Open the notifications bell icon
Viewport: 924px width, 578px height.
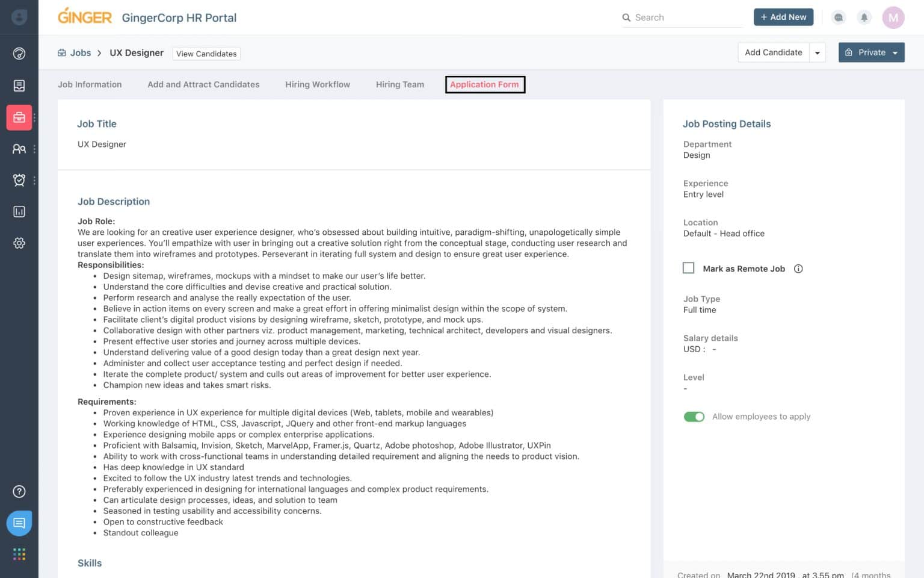point(864,17)
